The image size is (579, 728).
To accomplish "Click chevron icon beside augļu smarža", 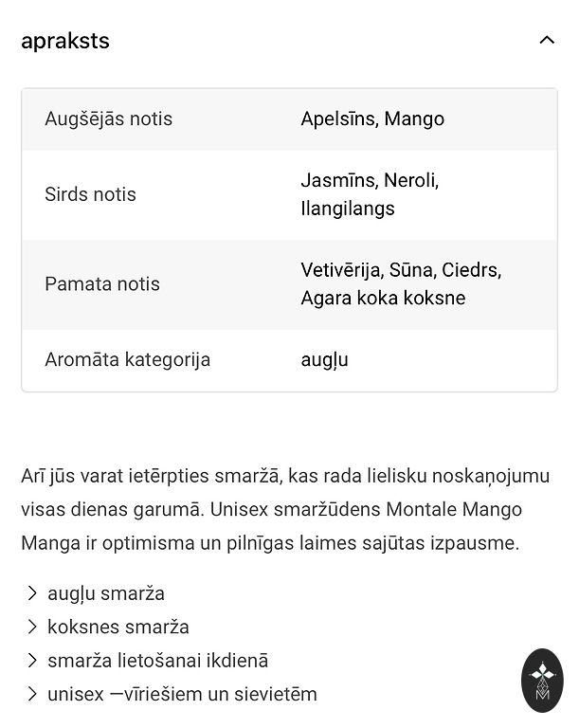I will 32,593.
